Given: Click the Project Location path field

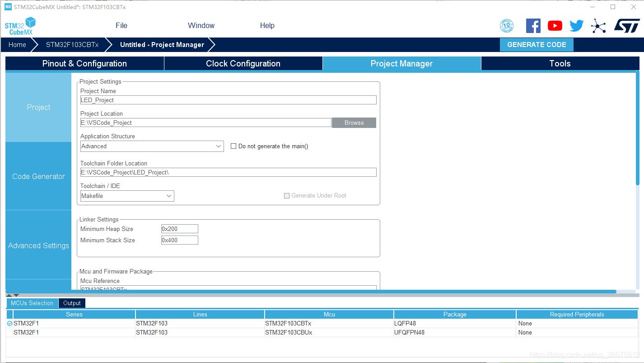Looking at the screenshot, I should [x=206, y=123].
